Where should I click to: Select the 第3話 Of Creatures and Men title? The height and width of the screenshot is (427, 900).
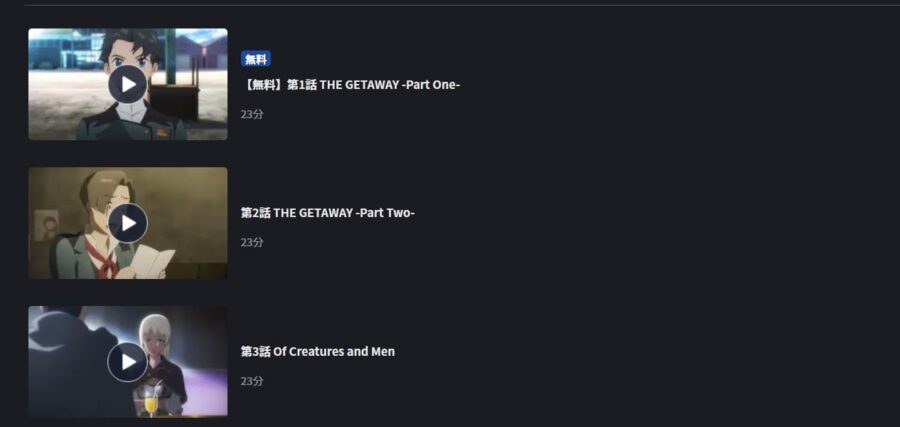point(318,351)
